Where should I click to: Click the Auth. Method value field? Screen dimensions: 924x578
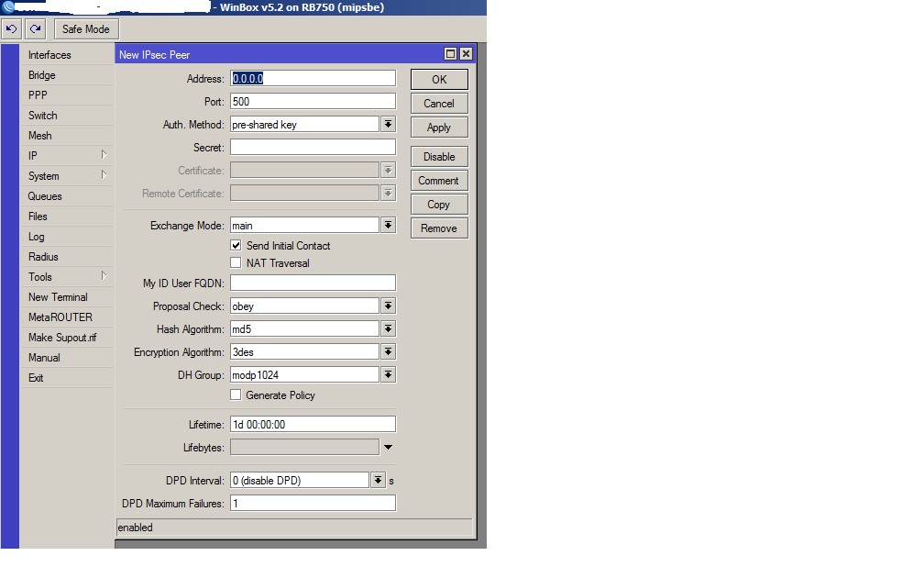tap(304, 125)
